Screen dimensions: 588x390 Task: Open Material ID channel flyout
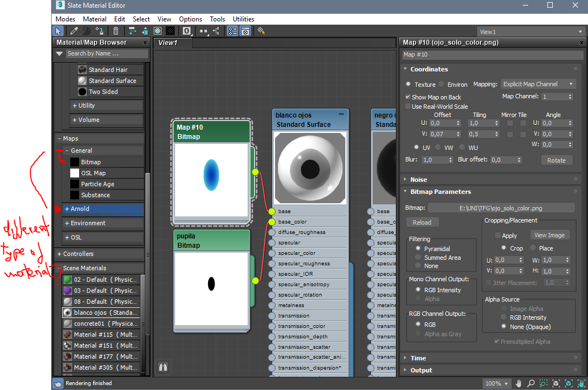point(187,31)
